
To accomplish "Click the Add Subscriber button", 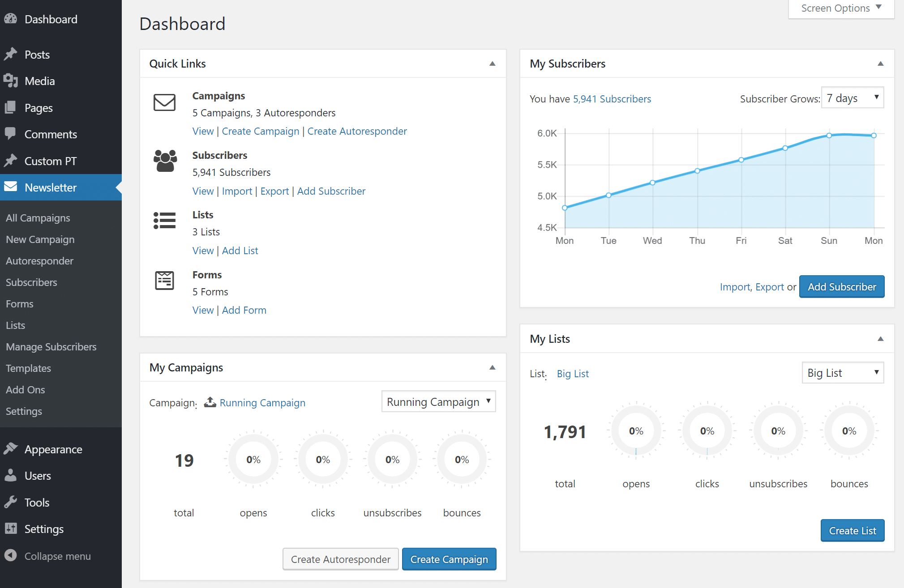I will 842,286.
